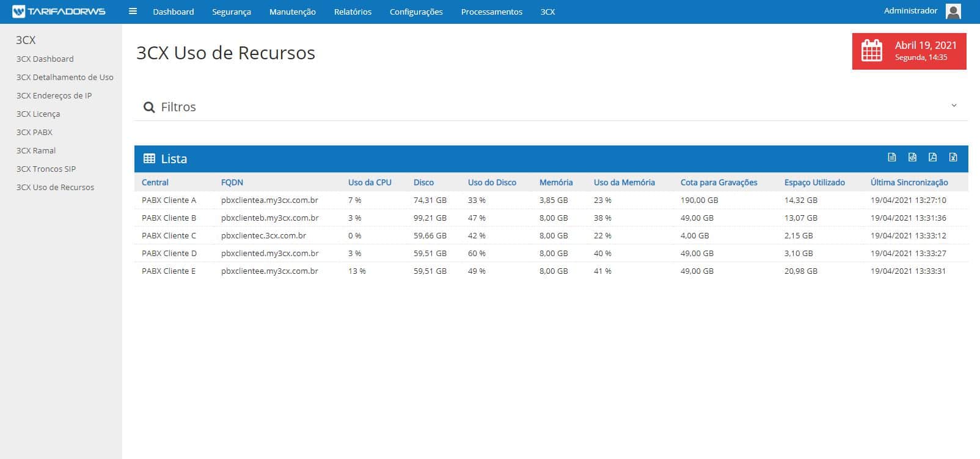
Task: Sort by Uso da CPU column
Action: (x=370, y=182)
